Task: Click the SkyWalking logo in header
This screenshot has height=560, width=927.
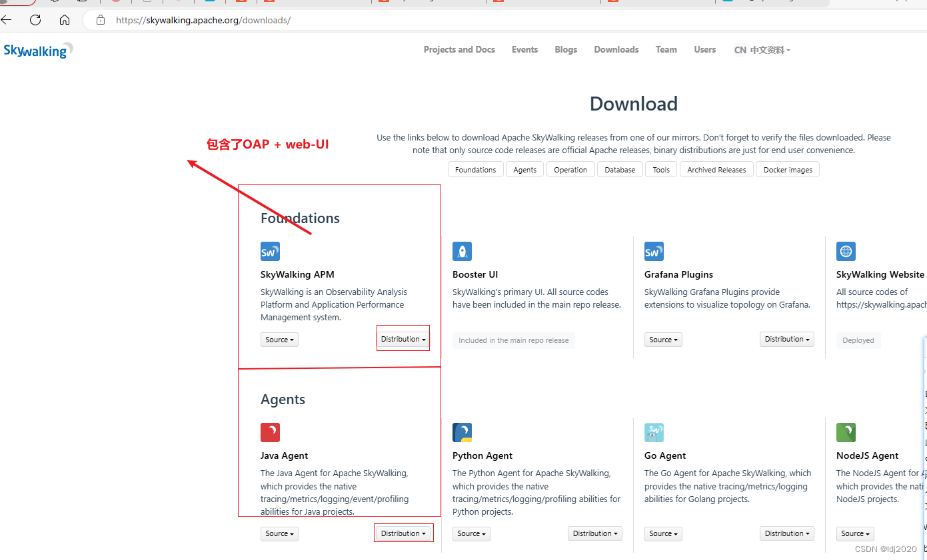Action: (x=39, y=51)
